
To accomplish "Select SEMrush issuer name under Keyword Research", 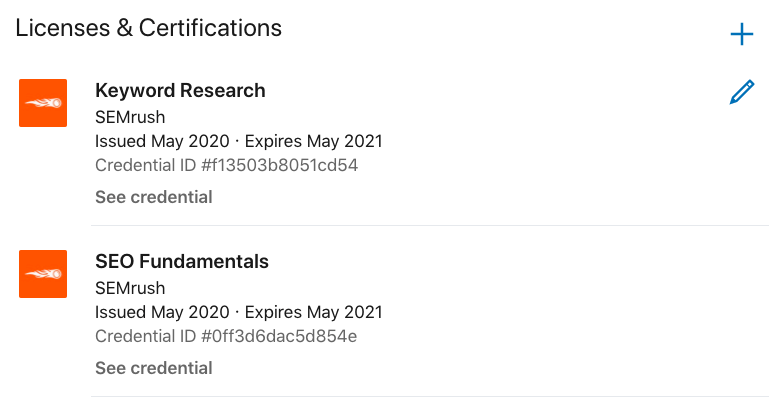I will pos(130,117).
